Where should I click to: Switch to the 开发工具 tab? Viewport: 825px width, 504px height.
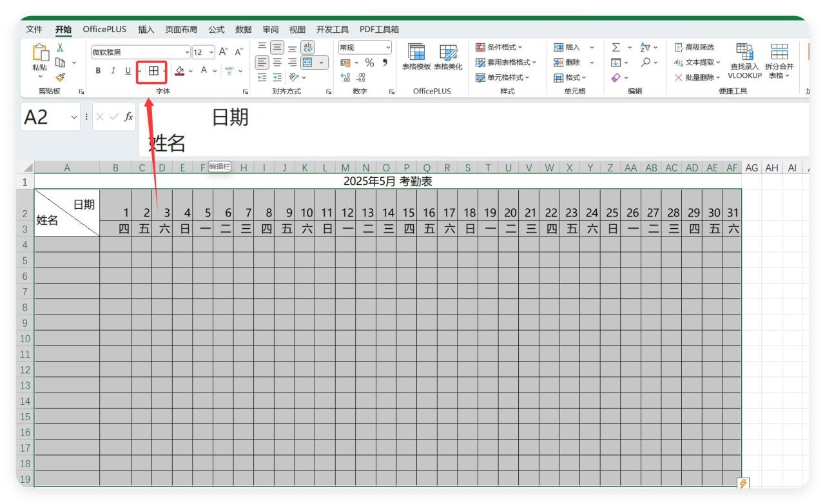click(333, 29)
